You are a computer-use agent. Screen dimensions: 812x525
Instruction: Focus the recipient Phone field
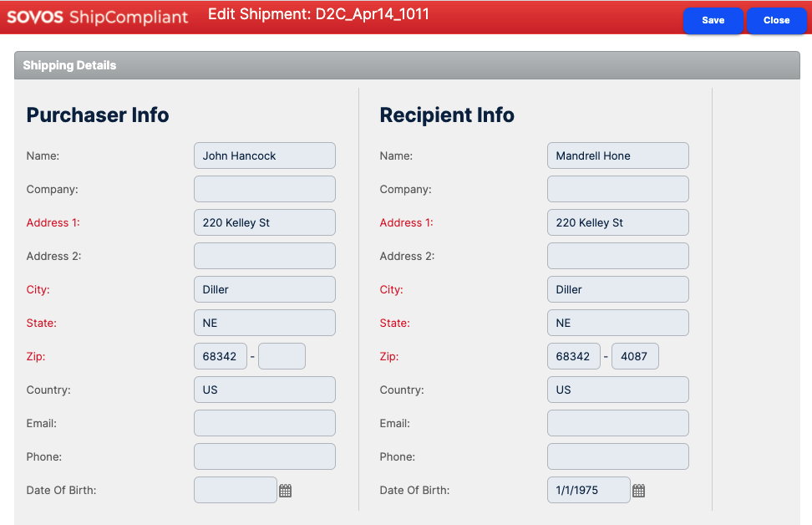(617, 456)
